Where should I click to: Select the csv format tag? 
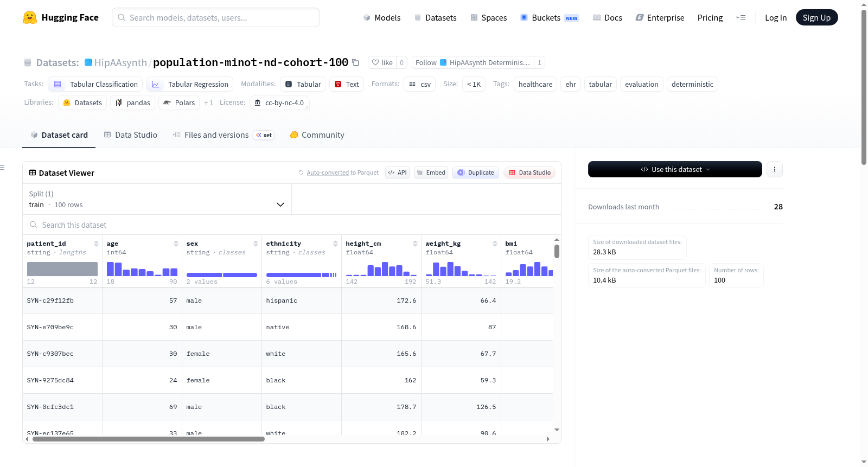pyautogui.click(x=420, y=84)
